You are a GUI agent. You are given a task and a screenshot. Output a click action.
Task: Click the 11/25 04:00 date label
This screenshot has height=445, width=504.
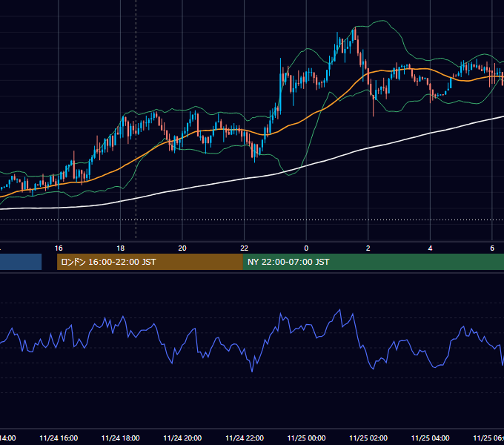pyautogui.click(x=431, y=438)
